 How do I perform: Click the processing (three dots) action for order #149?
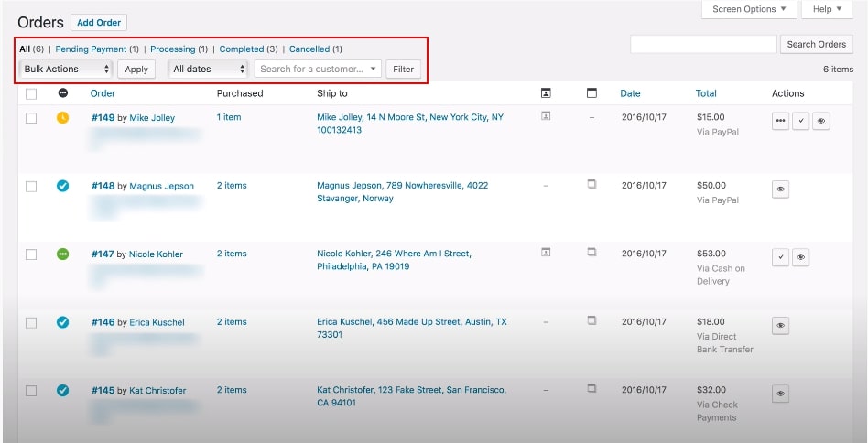click(x=780, y=121)
